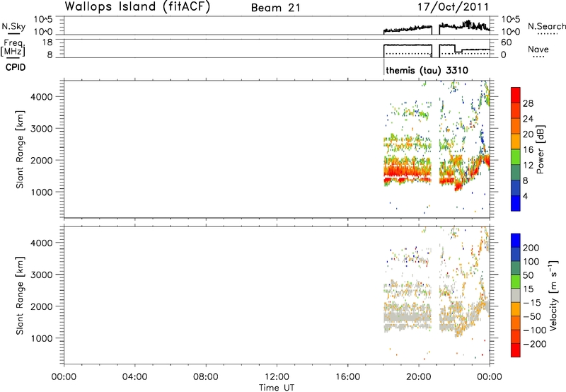
Task: Click the 'Beam 21' label
Action: tap(275, 8)
